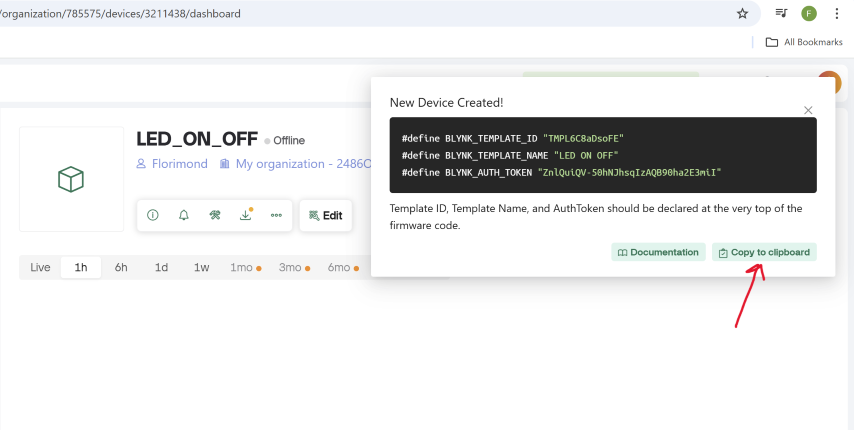854x430 pixels.
Task: Click the template name value "LED ON OFF"
Action: [x=586, y=155]
